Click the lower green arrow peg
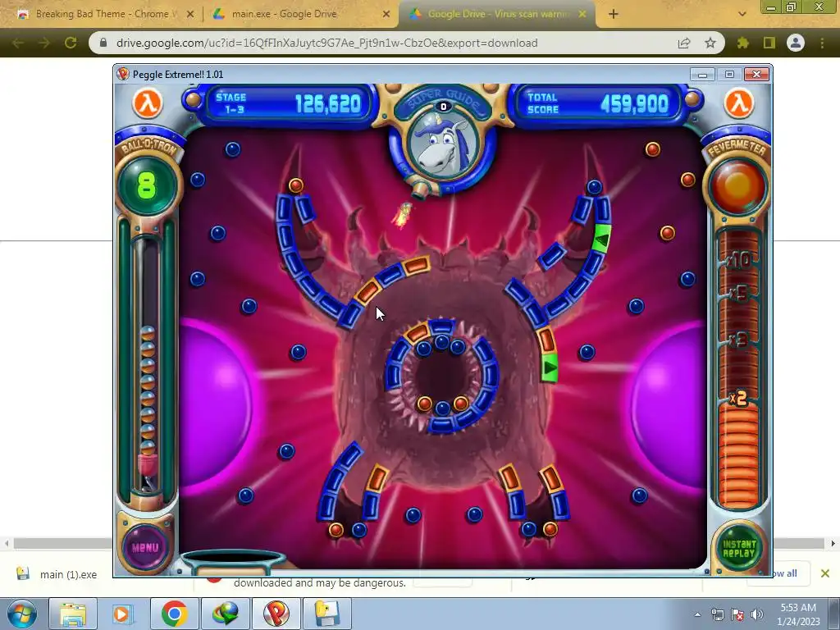The width and height of the screenshot is (840, 630). pos(550,367)
